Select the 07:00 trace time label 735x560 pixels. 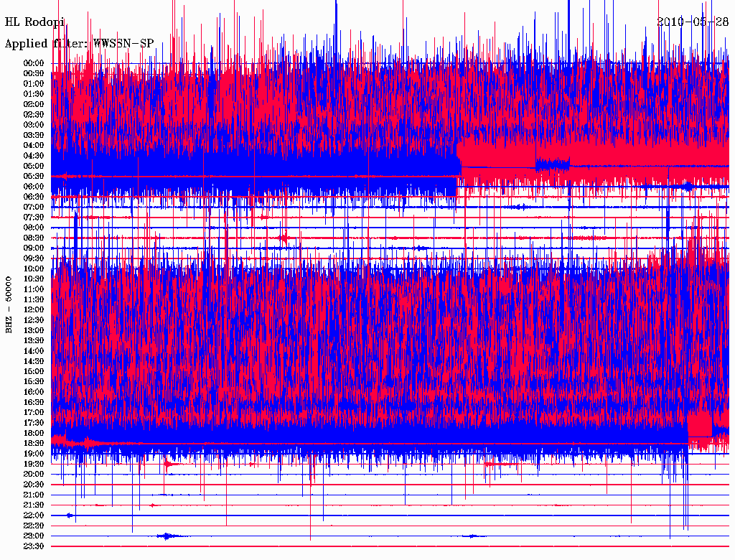(34, 207)
